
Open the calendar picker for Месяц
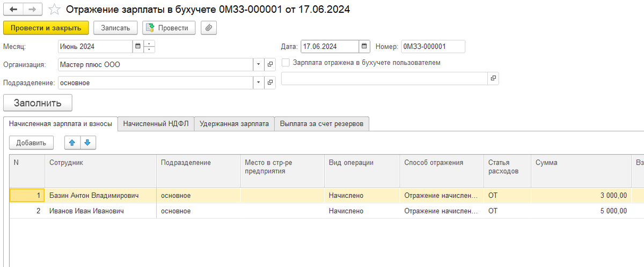137,47
